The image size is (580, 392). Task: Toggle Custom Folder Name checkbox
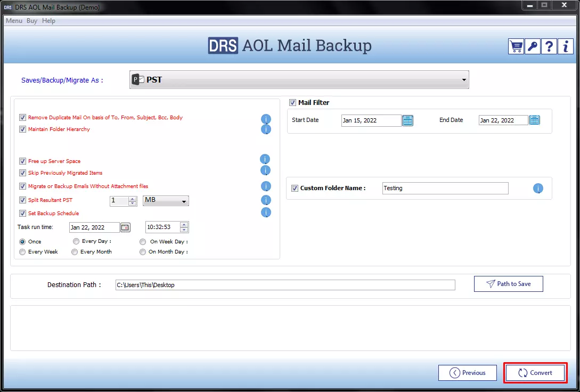pyautogui.click(x=295, y=188)
